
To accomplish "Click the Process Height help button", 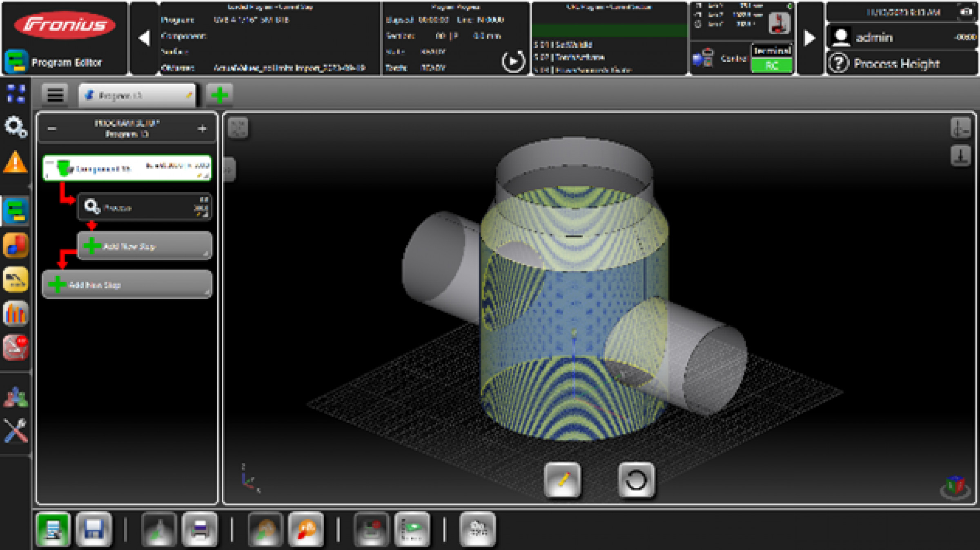I will 840,63.
